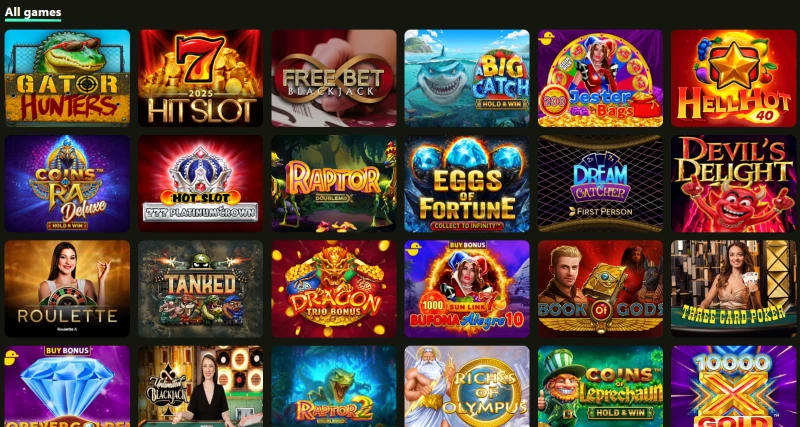Open Coins of Ra Deluxe game
The width and height of the screenshot is (800, 427).
tap(67, 184)
